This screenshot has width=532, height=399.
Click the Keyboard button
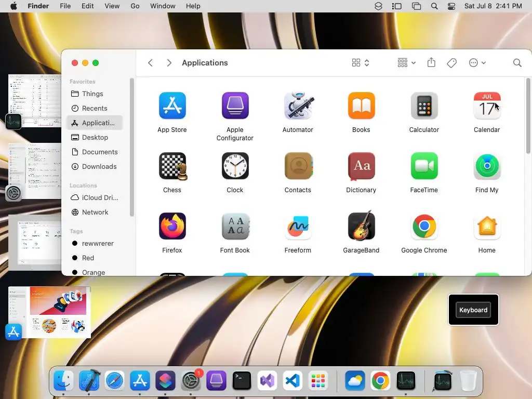click(x=473, y=310)
